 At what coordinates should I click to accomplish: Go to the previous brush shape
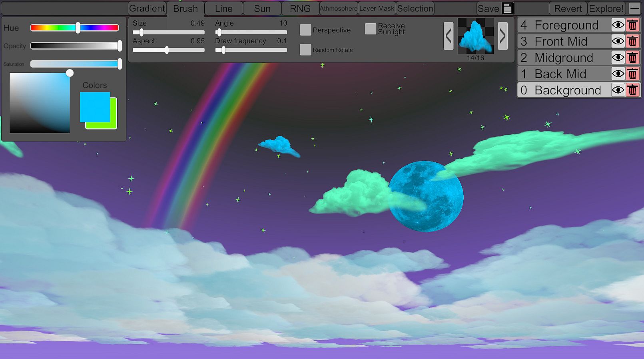tap(449, 36)
